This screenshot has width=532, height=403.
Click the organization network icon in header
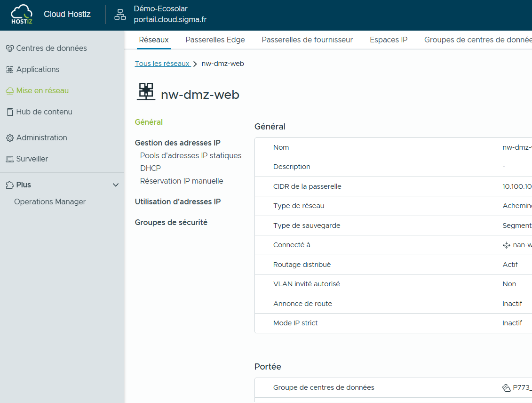pos(120,15)
